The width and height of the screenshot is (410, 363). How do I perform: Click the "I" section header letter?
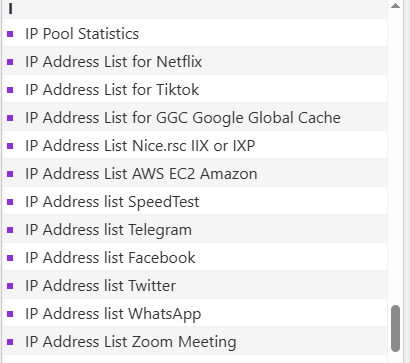pyautogui.click(x=11, y=9)
